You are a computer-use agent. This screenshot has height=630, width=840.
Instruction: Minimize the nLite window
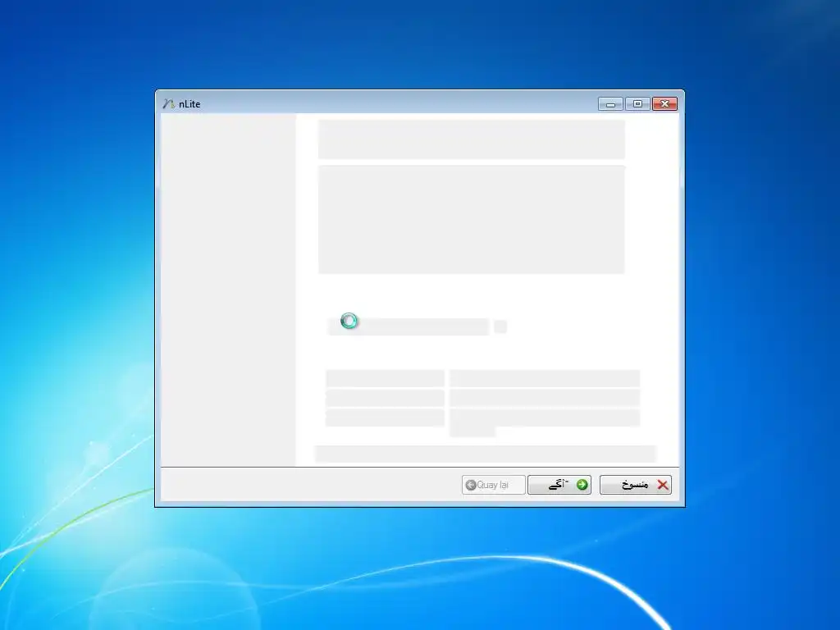pyautogui.click(x=610, y=104)
